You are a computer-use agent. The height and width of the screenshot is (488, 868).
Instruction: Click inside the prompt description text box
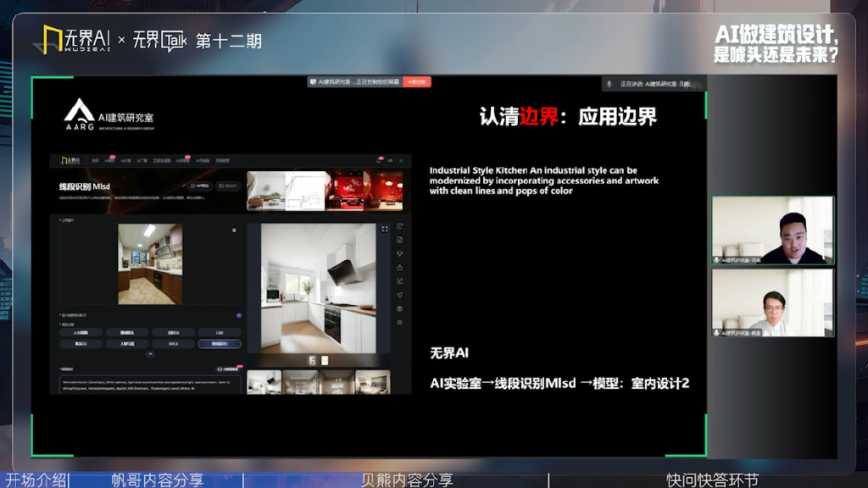coord(150,385)
